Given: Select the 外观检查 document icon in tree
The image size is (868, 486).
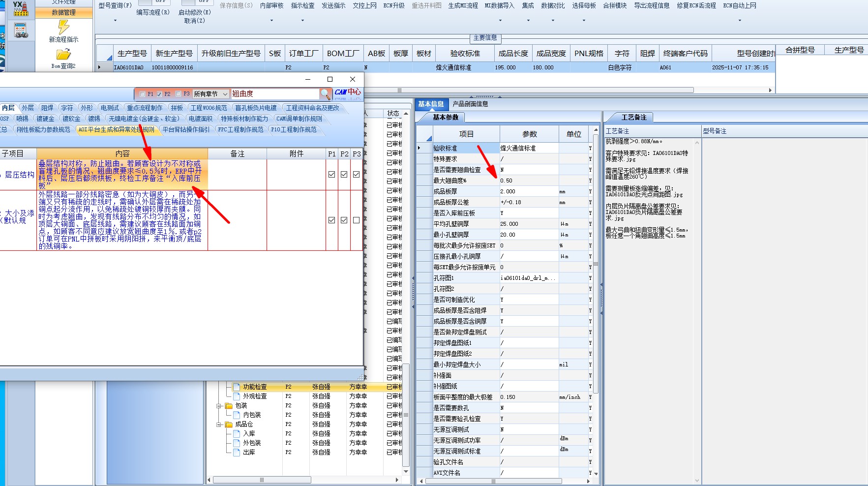Looking at the screenshot, I should (x=237, y=396).
